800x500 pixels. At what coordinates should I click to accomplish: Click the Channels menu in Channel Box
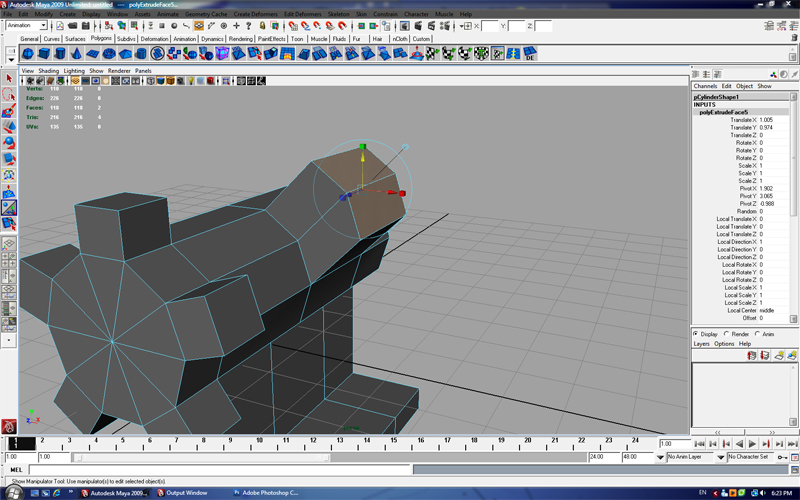coord(705,86)
